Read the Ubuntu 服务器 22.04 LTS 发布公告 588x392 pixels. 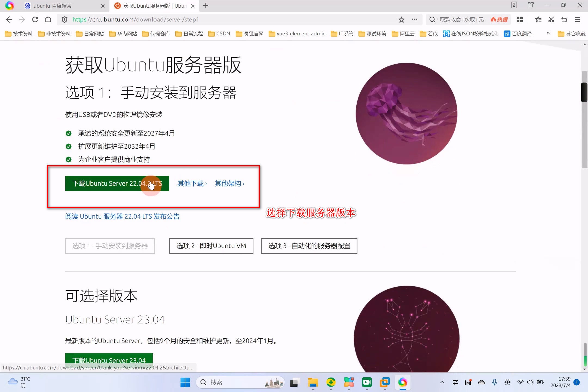[x=122, y=216]
